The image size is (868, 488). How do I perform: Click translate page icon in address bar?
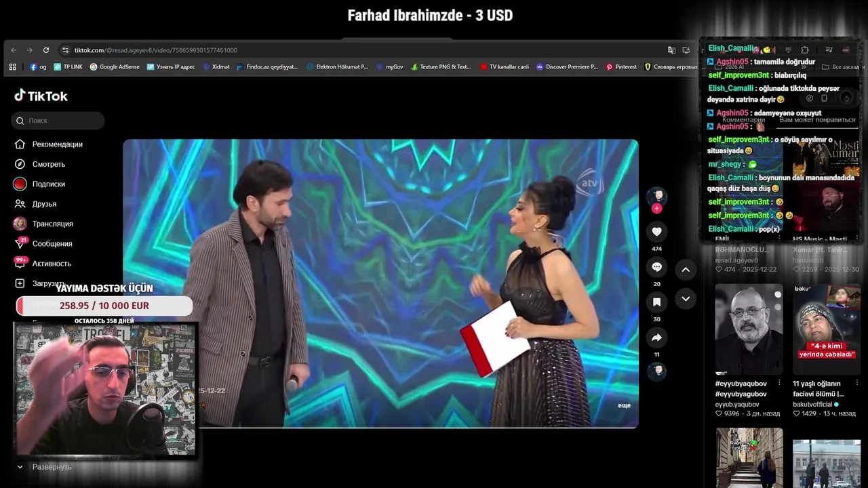[x=671, y=50]
